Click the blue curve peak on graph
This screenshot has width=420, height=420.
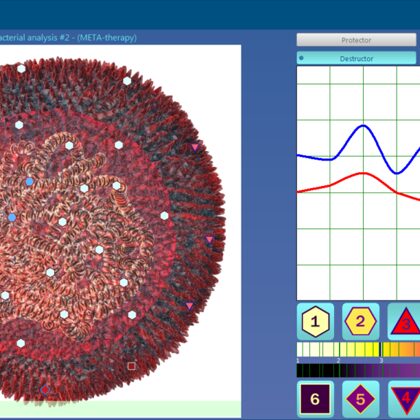pyautogui.click(x=363, y=126)
